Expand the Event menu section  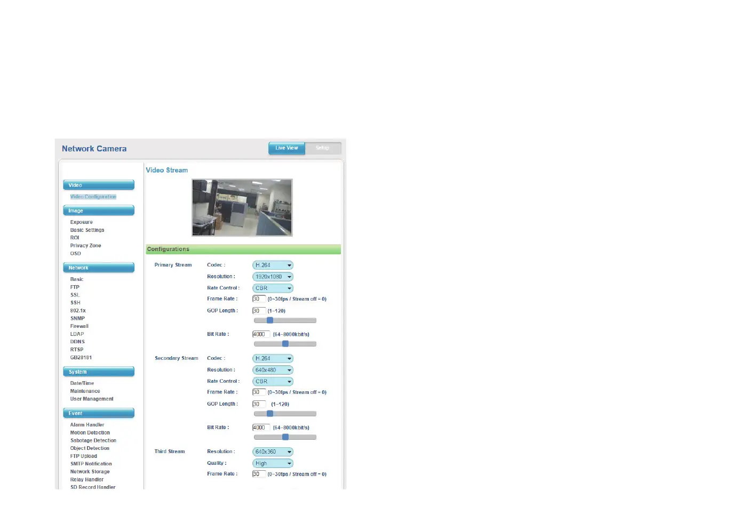pyautogui.click(x=99, y=413)
